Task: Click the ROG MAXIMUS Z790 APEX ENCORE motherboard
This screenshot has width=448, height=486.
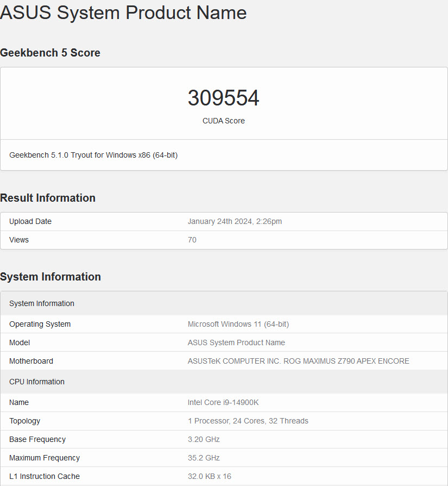Action: [300, 361]
